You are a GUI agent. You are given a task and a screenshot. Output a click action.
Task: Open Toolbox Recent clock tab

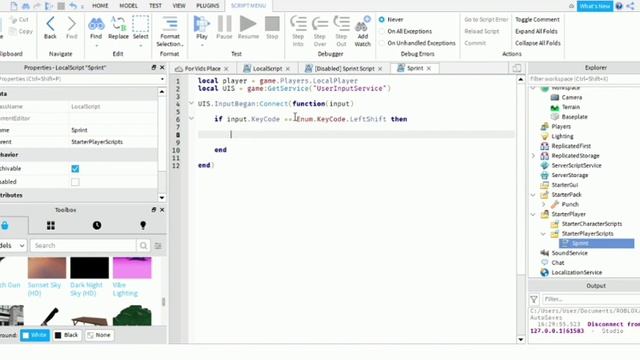(x=97, y=225)
